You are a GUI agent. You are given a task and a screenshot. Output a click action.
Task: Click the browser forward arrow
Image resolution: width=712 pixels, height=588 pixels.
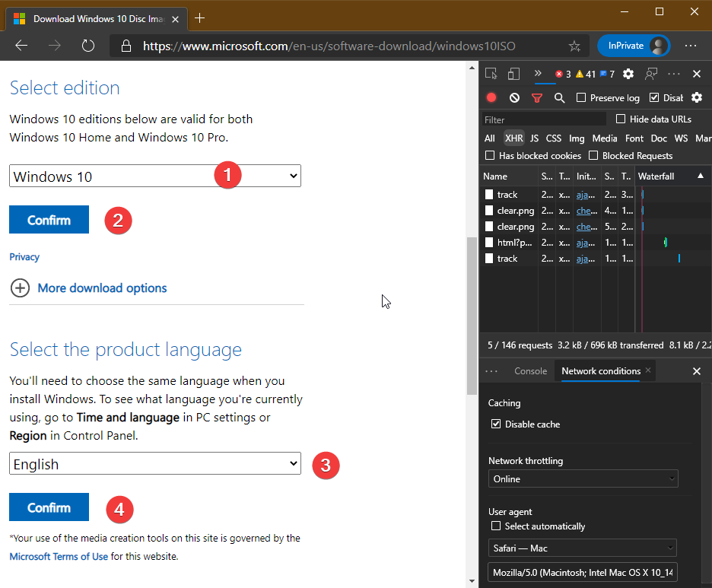tap(55, 46)
